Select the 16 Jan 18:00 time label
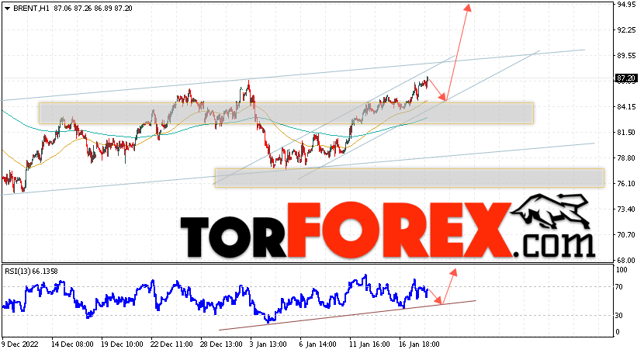The height and width of the screenshot is (353, 644). (419, 344)
